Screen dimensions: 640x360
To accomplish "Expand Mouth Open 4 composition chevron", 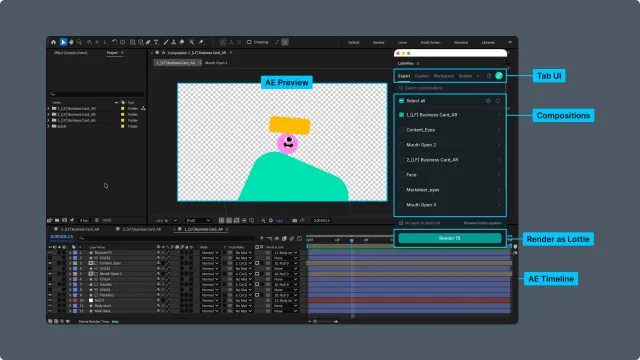I will (499, 205).
